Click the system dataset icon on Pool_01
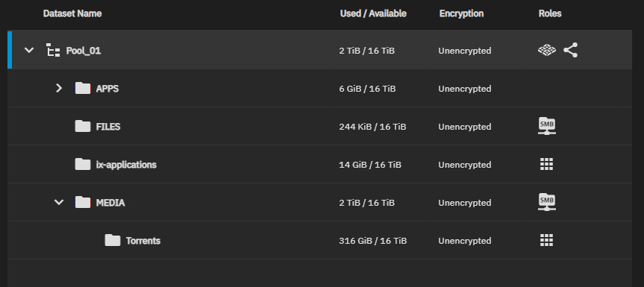Viewport: 644px width, 287px height. tap(547, 50)
